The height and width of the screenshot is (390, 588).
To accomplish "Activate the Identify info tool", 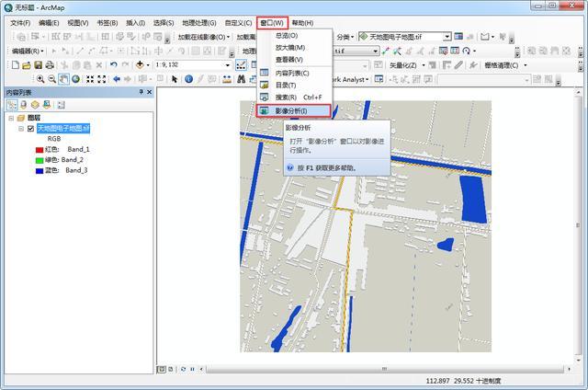I will pos(189,79).
